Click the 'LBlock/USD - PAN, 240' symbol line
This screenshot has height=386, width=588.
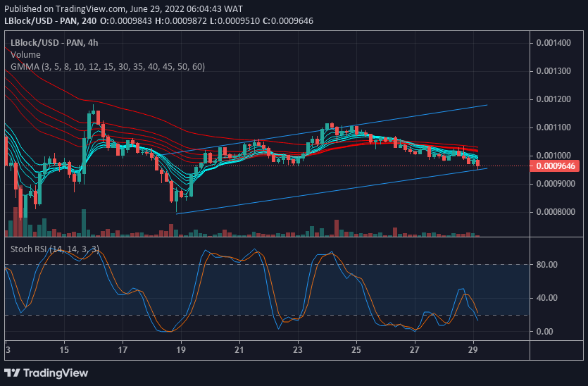point(50,21)
